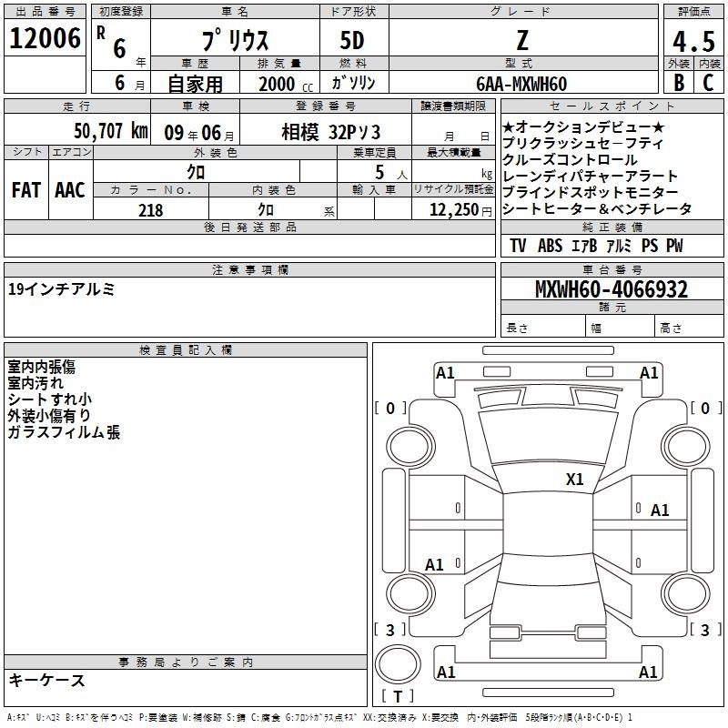Select the プリクラッシュセーフティ line
The height and width of the screenshot is (728, 728).
pos(583,143)
